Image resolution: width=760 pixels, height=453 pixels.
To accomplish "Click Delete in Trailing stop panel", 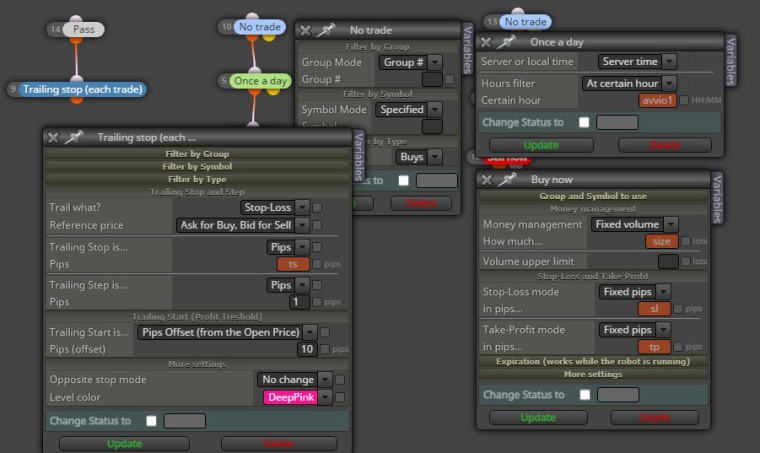I will point(279,444).
